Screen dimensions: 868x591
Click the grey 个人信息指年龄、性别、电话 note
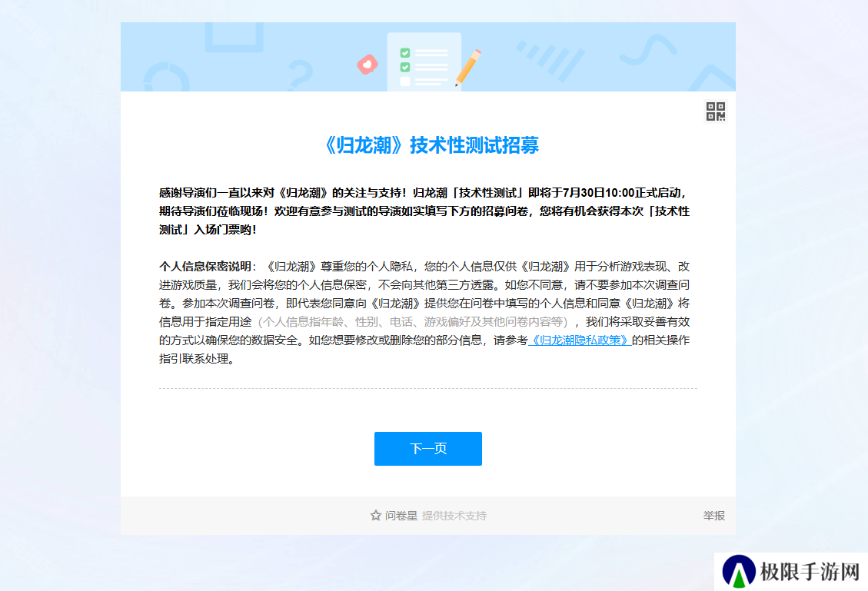click(413, 322)
